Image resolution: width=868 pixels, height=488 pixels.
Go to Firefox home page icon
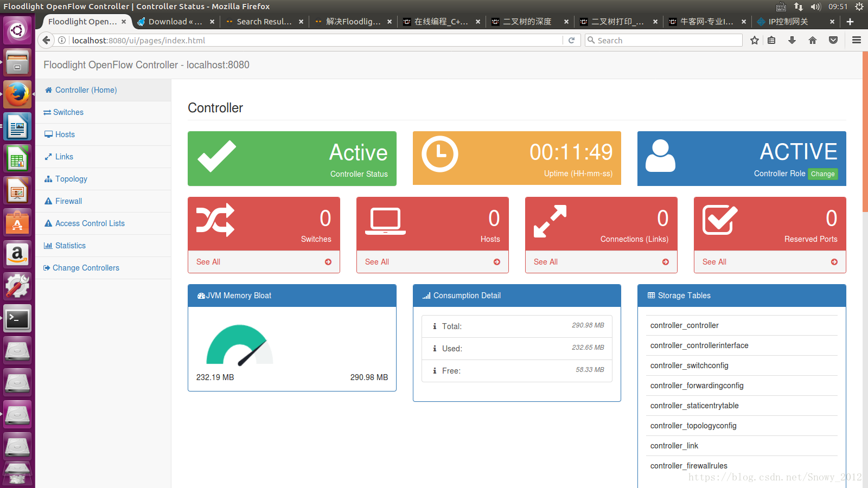pyautogui.click(x=813, y=40)
